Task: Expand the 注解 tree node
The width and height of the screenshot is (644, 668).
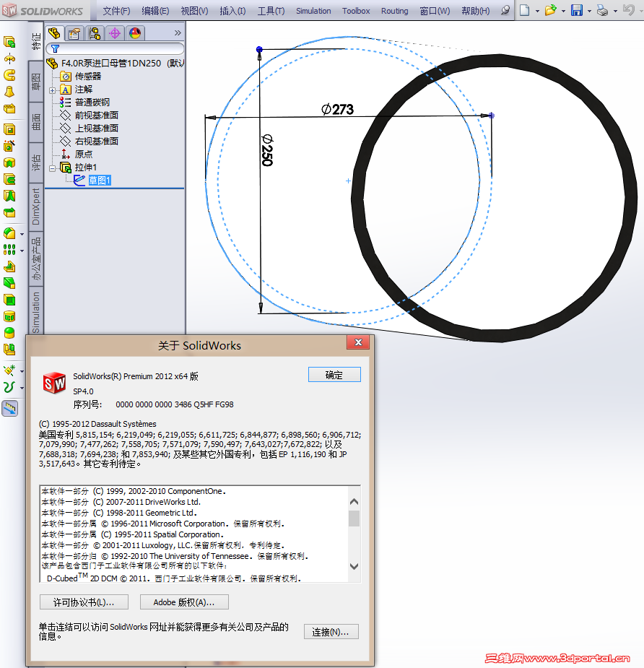Action: [x=52, y=90]
